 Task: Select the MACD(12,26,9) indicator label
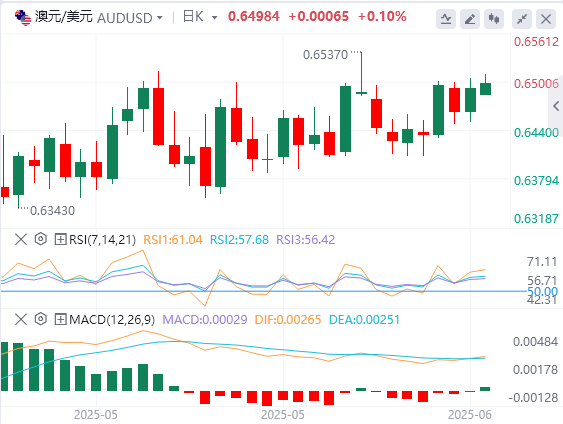tap(112, 320)
